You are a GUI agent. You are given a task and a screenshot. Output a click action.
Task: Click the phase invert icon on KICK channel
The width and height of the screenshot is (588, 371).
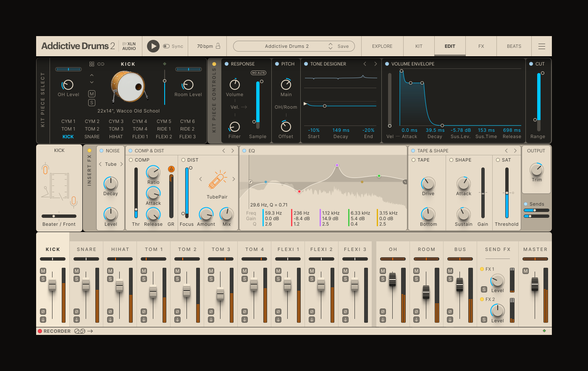click(43, 311)
